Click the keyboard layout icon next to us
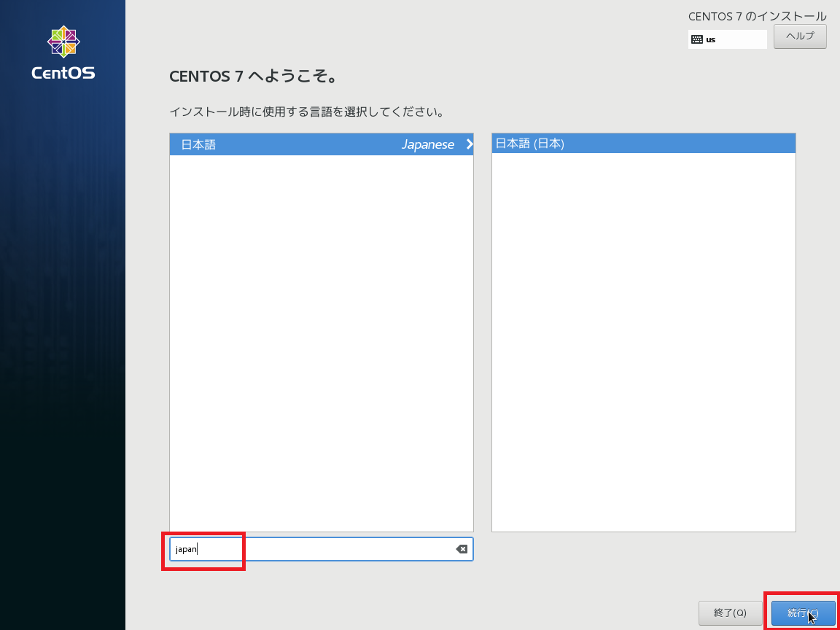This screenshot has height=630, width=840. coord(696,39)
